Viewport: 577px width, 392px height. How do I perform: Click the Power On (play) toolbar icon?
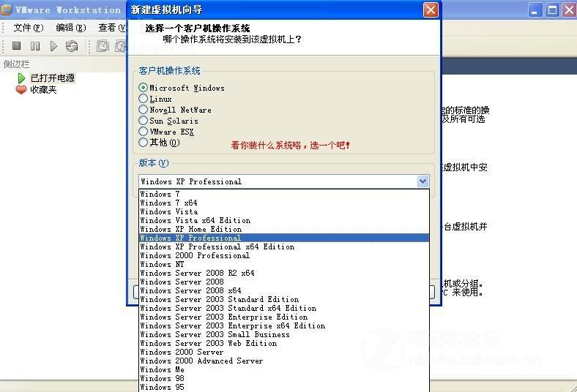[53, 46]
